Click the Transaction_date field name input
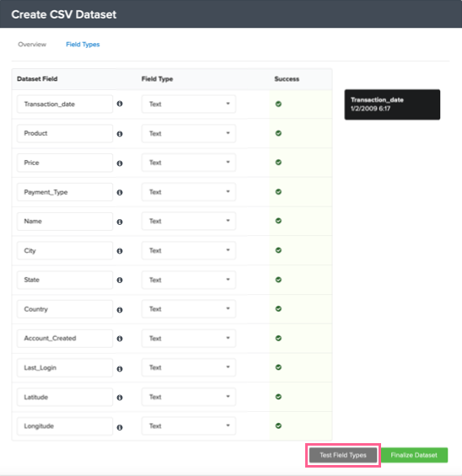 pyautogui.click(x=65, y=104)
